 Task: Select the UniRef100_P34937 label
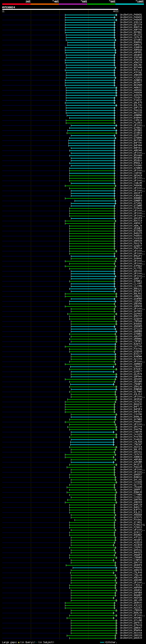[x=131, y=100]
